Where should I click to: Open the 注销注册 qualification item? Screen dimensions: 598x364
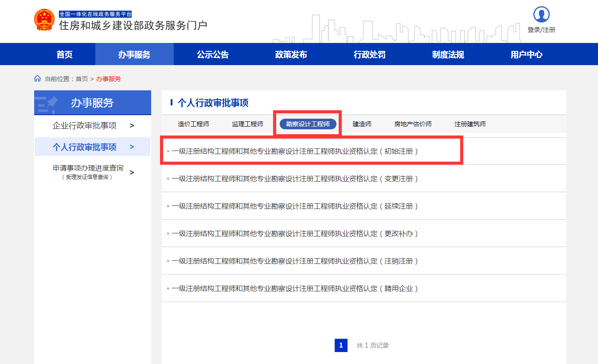295,261
